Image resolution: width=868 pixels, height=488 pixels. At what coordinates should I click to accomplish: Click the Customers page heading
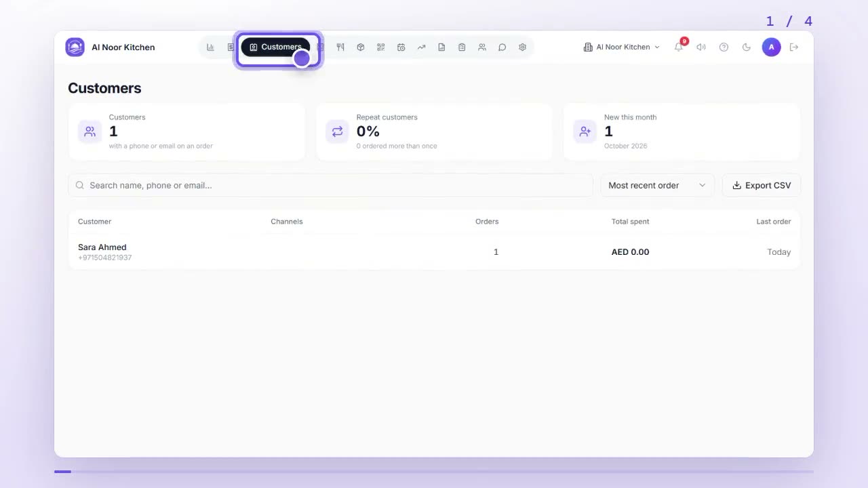click(104, 88)
